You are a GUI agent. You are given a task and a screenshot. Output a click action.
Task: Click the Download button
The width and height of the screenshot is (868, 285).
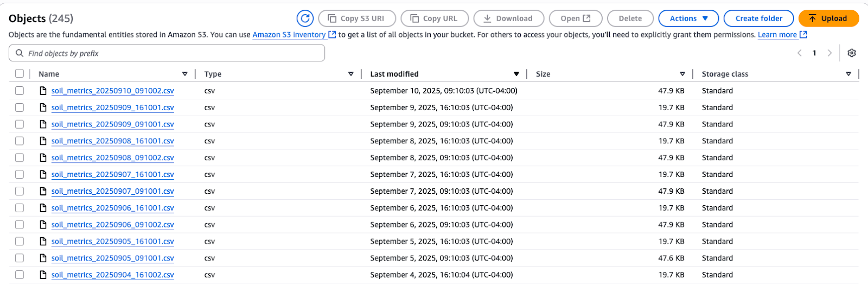509,18
